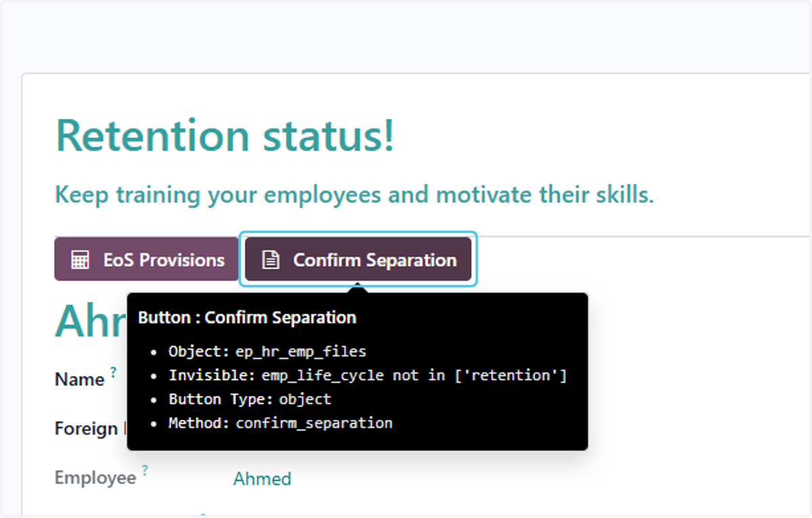
Task: Select the Retention status! heading text
Action: click(x=225, y=135)
